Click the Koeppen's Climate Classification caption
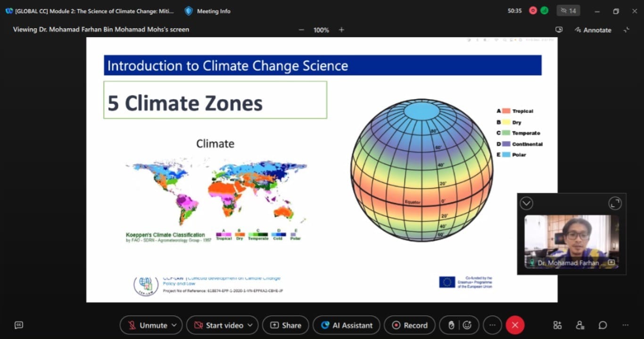 pyautogui.click(x=165, y=235)
